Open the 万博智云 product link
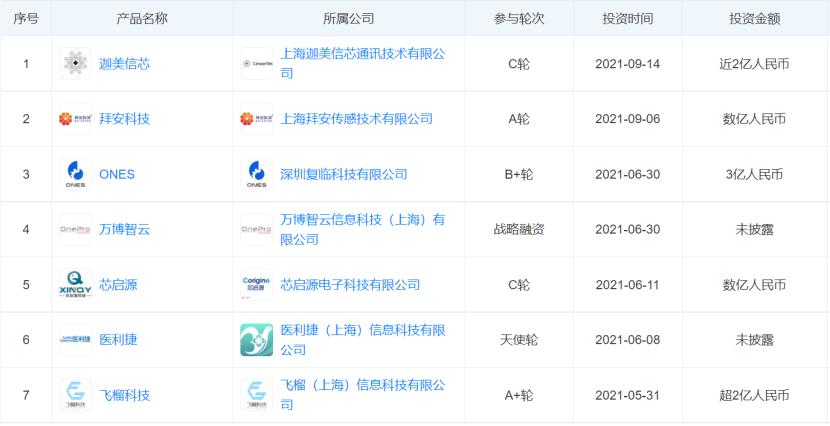This screenshot has height=426, width=830. [124, 230]
